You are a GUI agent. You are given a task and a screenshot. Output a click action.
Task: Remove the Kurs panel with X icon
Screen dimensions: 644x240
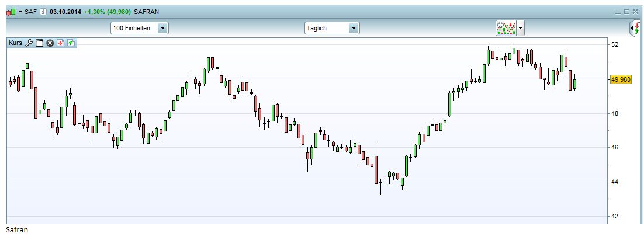[x=50, y=43]
